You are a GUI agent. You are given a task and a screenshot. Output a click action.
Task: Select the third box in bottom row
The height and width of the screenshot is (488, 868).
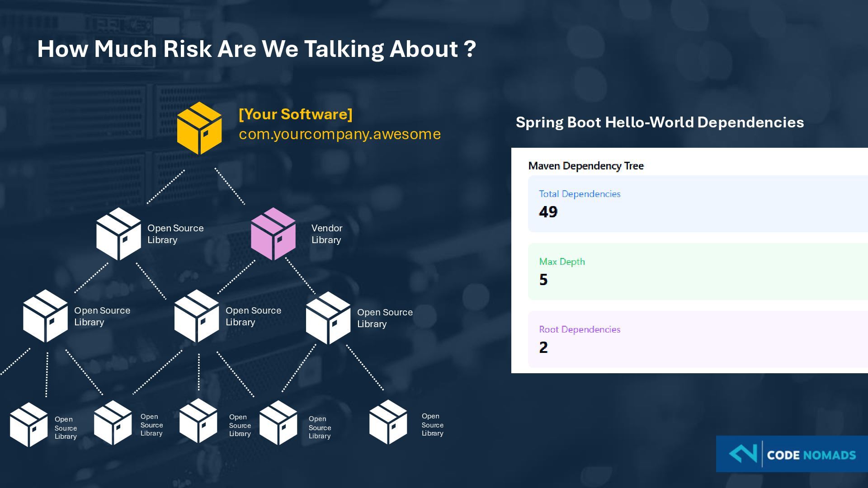[198, 421]
